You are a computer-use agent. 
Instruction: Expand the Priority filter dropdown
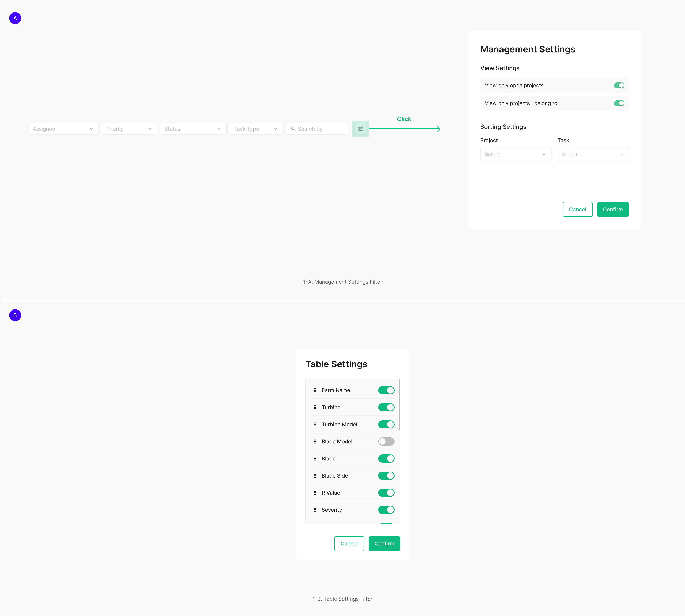[129, 129]
